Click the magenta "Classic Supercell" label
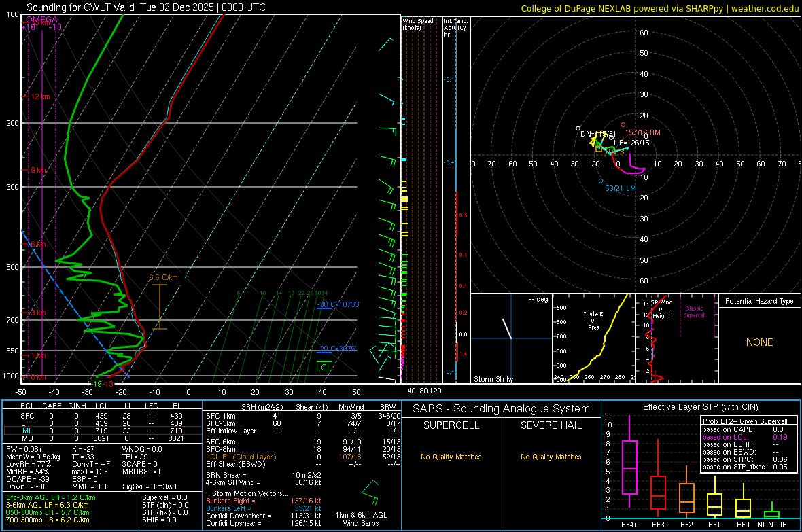Image resolution: width=802 pixels, height=532 pixels. [x=694, y=312]
